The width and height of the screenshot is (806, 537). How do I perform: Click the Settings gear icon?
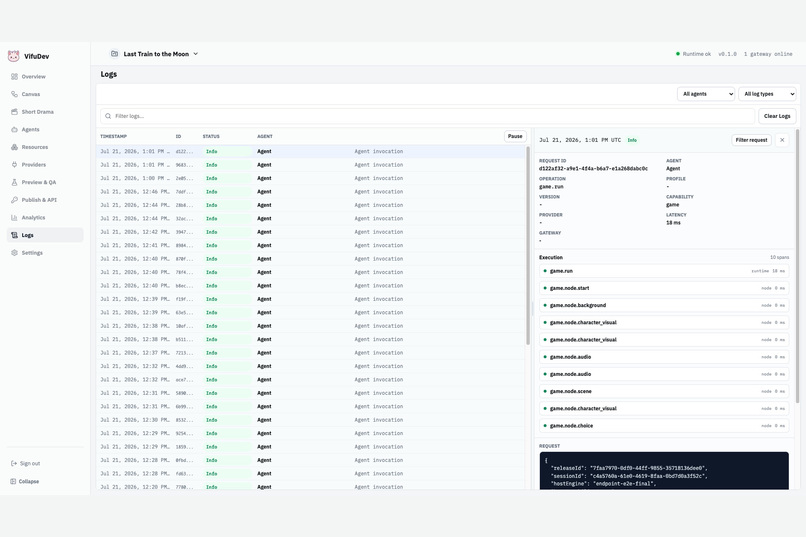(x=14, y=253)
